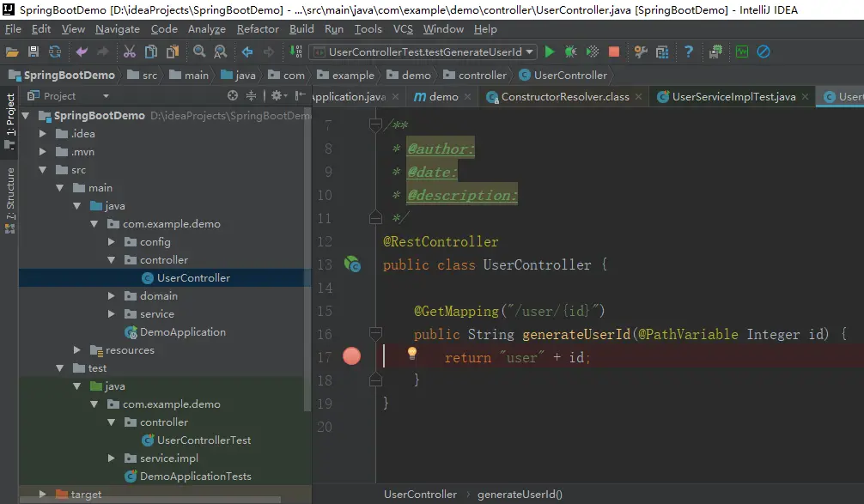Screen dimensions: 864x504
Task: Run with Coverage icon
Action: click(x=593, y=52)
